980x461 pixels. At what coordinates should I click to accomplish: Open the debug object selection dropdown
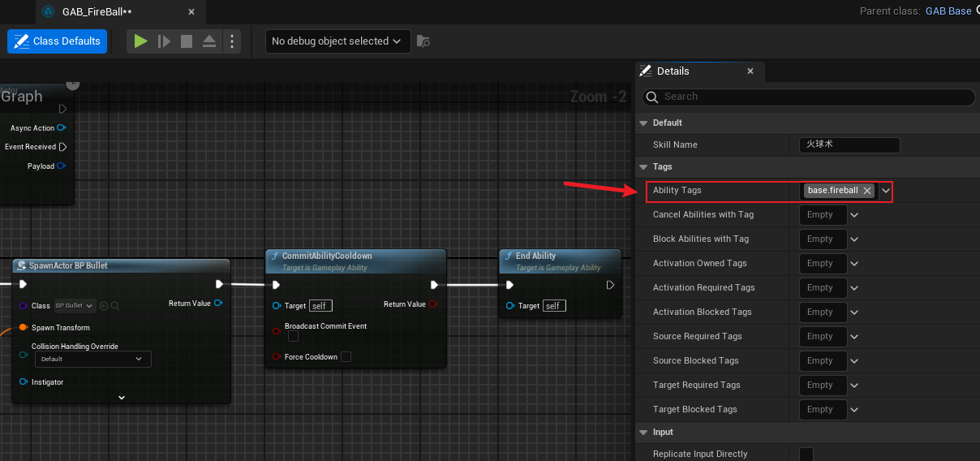click(337, 41)
